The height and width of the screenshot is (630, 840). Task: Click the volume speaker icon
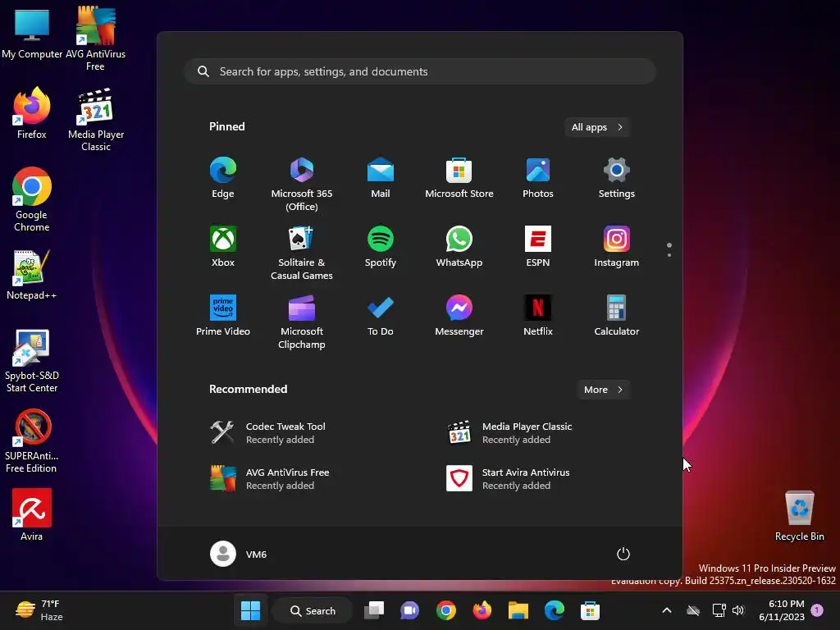click(738, 610)
